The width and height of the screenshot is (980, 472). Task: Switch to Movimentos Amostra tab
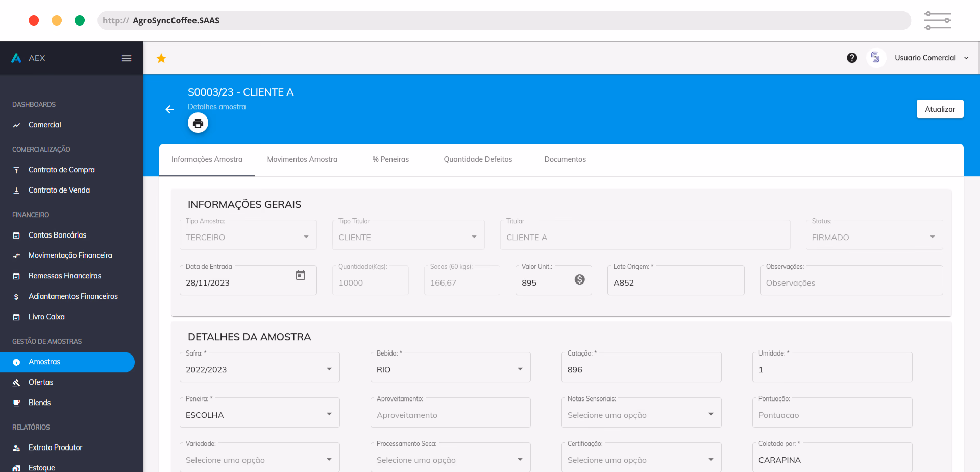coord(302,159)
